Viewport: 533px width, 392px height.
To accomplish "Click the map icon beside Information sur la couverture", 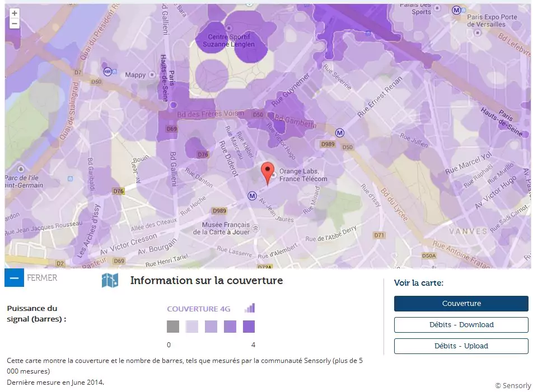I will [110, 280].
